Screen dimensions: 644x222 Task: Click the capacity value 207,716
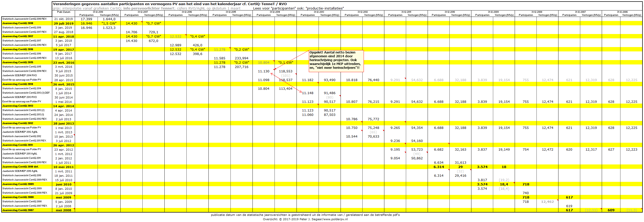[242, 67]
